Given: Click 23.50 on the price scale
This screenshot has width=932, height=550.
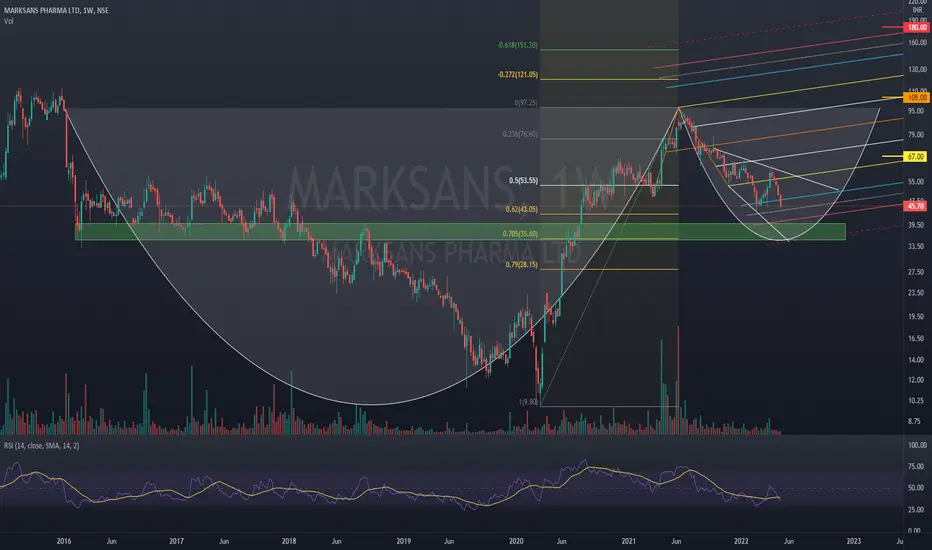Looking at the screenshot, I should click(916, 293).
